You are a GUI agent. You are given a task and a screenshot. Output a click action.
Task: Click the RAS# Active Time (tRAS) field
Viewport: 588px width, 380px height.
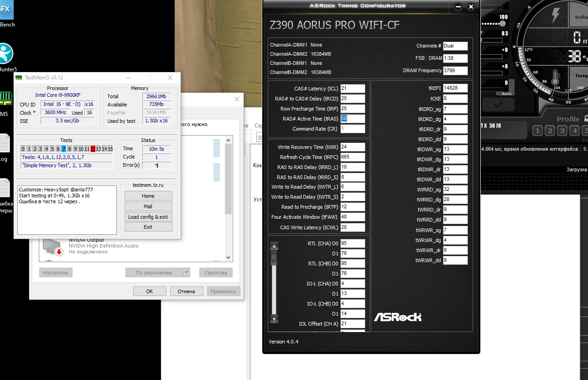point(353,119)
